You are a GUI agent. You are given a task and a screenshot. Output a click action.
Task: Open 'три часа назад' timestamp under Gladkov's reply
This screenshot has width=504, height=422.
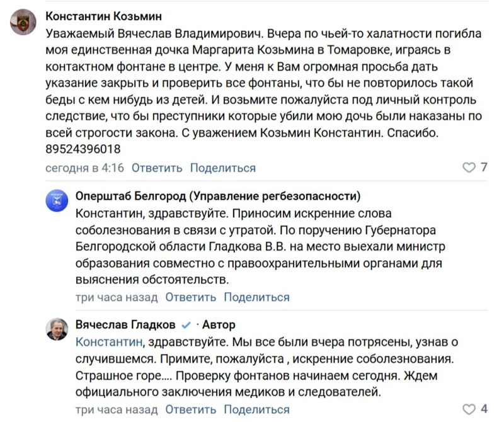click(x=117, y=410)
